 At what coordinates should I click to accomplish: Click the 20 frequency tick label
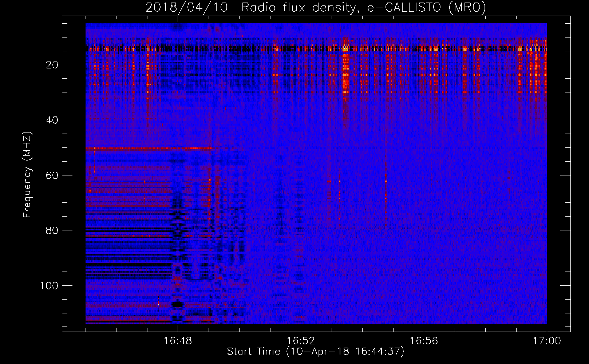52,65
